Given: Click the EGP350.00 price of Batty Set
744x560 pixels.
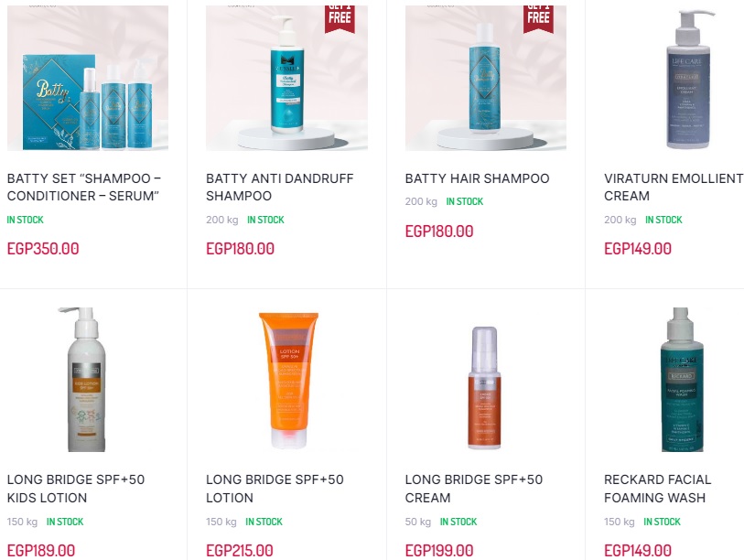Looking at the screenshot, I should 43,249.
